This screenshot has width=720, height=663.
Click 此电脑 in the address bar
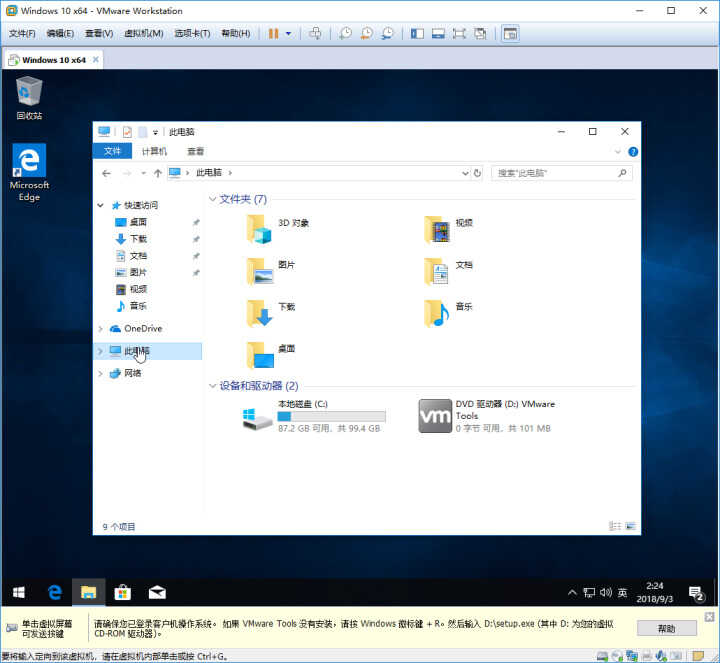tap(209, 173)
